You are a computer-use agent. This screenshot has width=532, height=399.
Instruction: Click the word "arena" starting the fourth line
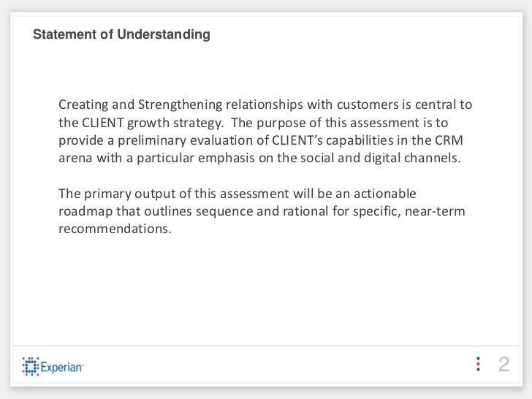pos(75,158)
